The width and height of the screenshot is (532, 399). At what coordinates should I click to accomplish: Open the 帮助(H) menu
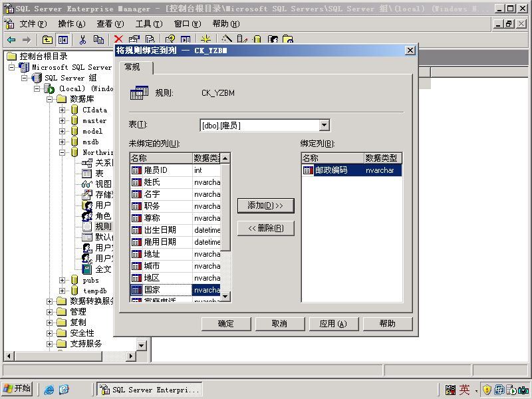[x=226, y=24]
